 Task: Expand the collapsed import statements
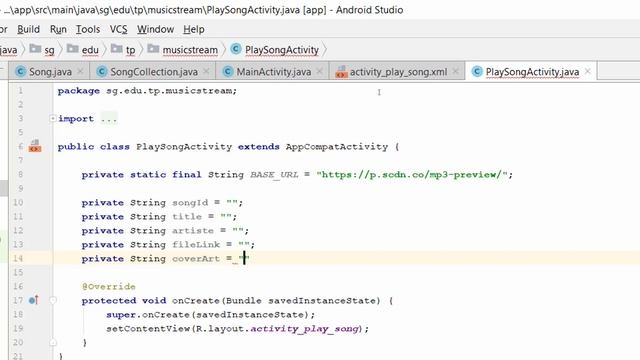53,118
